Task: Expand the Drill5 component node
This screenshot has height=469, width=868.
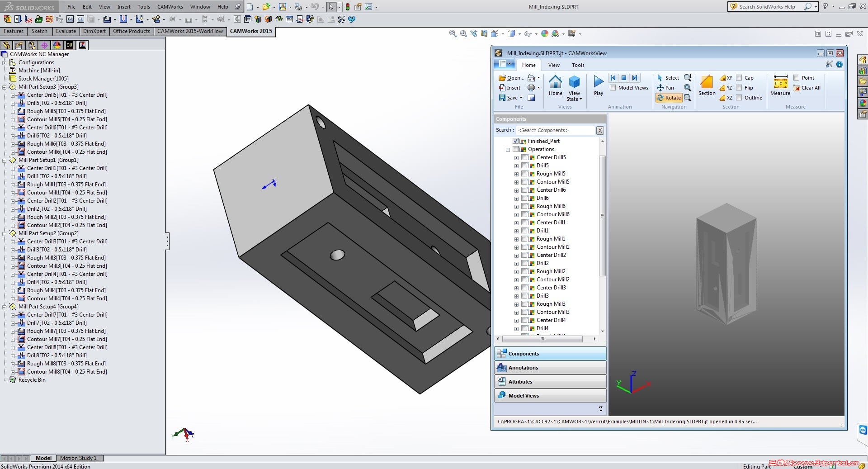Action: pyautogui.click(x=516, y=166)
